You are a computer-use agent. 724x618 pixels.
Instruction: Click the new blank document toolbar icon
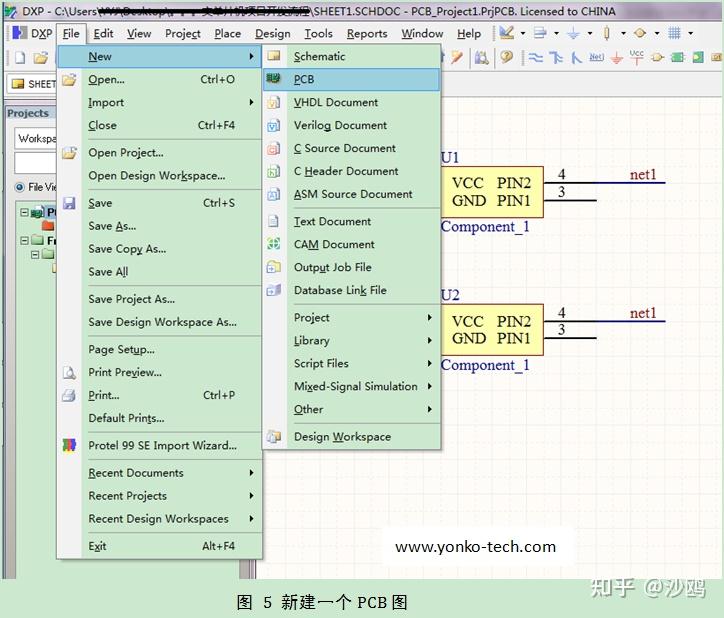(20, 58)
